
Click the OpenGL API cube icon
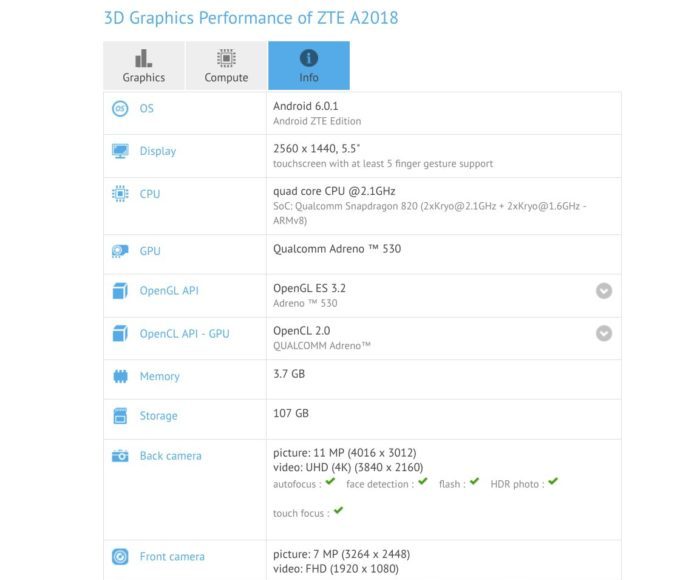[120, 291]
